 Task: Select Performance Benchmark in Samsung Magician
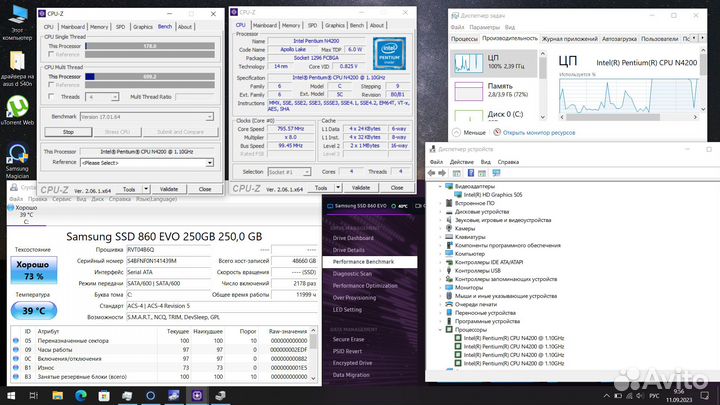click(x=370, y=262)
